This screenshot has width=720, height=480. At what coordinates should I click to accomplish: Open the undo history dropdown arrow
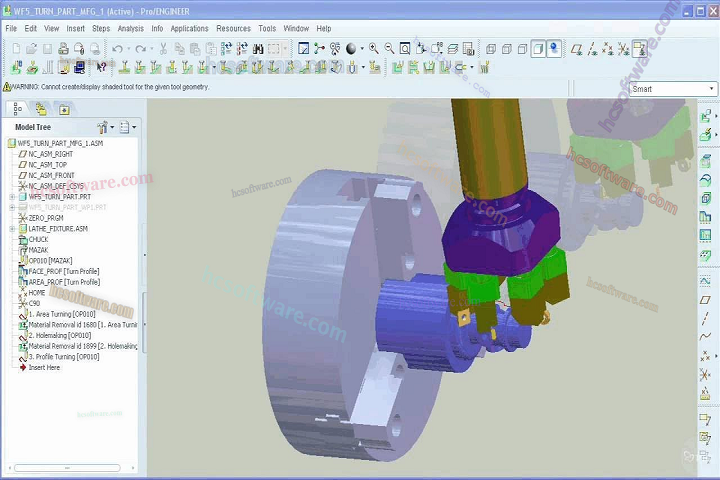pos(129,49)
